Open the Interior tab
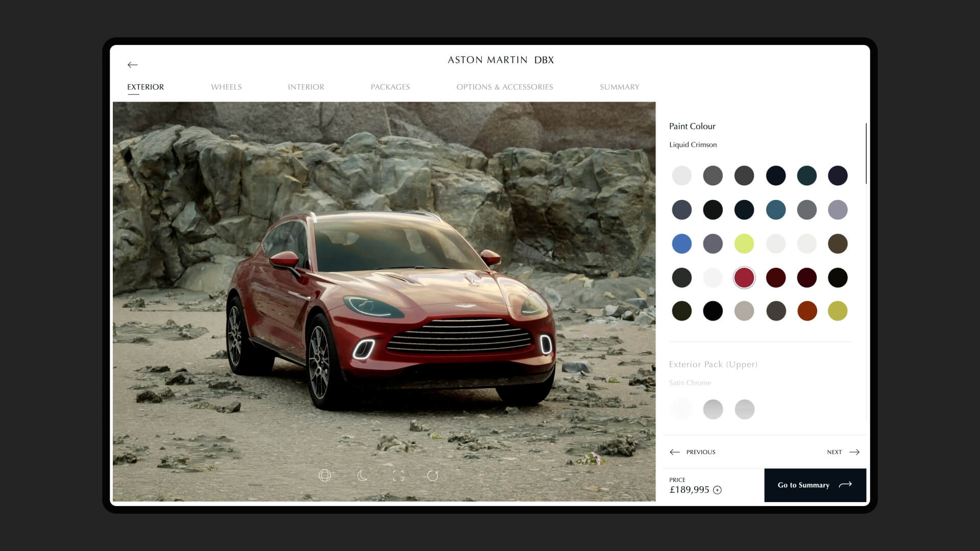Image resolution: width=980 pixels, height=551 pixels. 306,87
